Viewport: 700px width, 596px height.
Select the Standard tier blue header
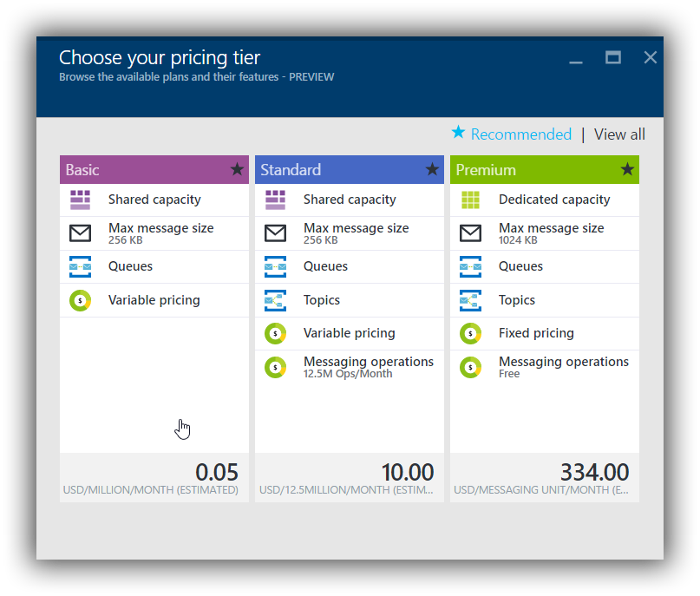pyautogui.click(x=350, y=170)
